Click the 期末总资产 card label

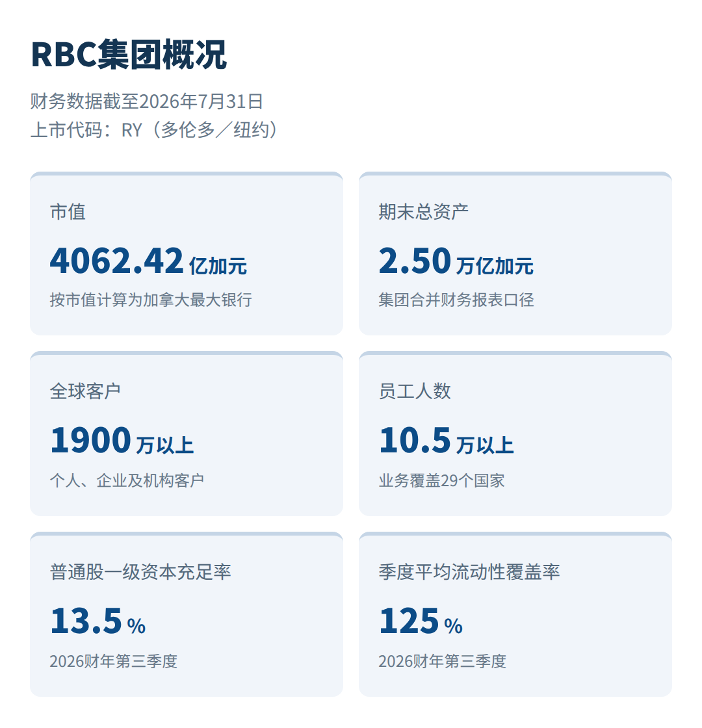pos(423,212)
